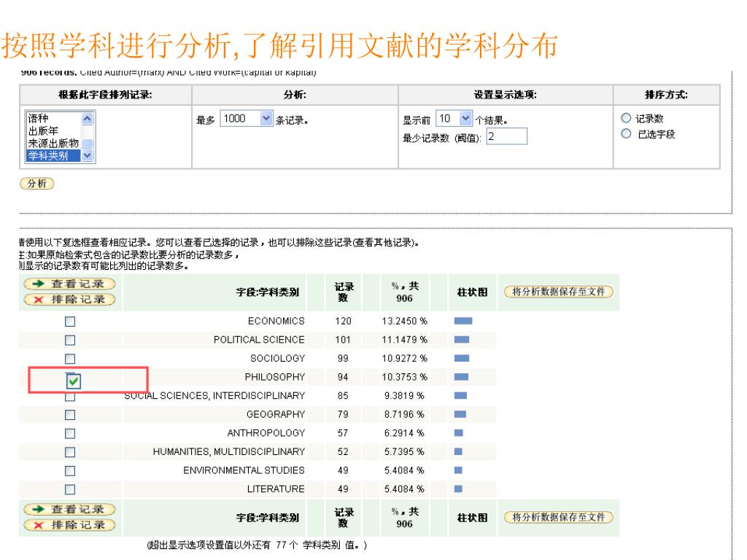Open the 显示前 10 results dropdown
The image size is (747, 560).
click(x=455, y=119)
